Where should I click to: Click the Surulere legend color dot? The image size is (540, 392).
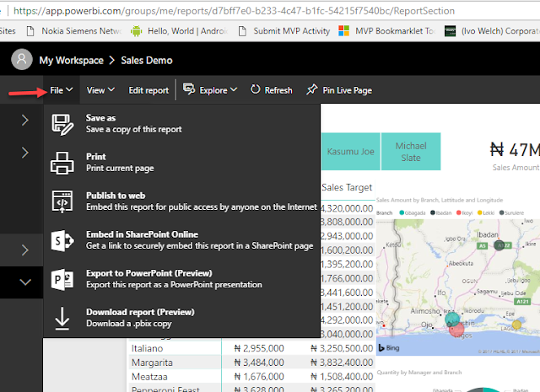(501, 212)
